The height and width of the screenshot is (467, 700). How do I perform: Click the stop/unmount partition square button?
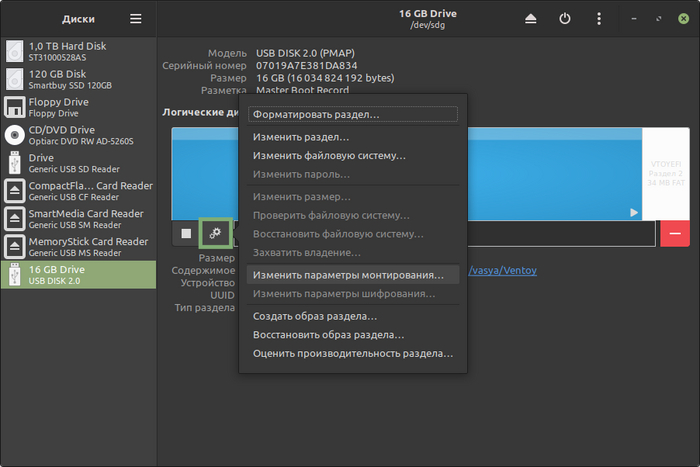[185, 233]
